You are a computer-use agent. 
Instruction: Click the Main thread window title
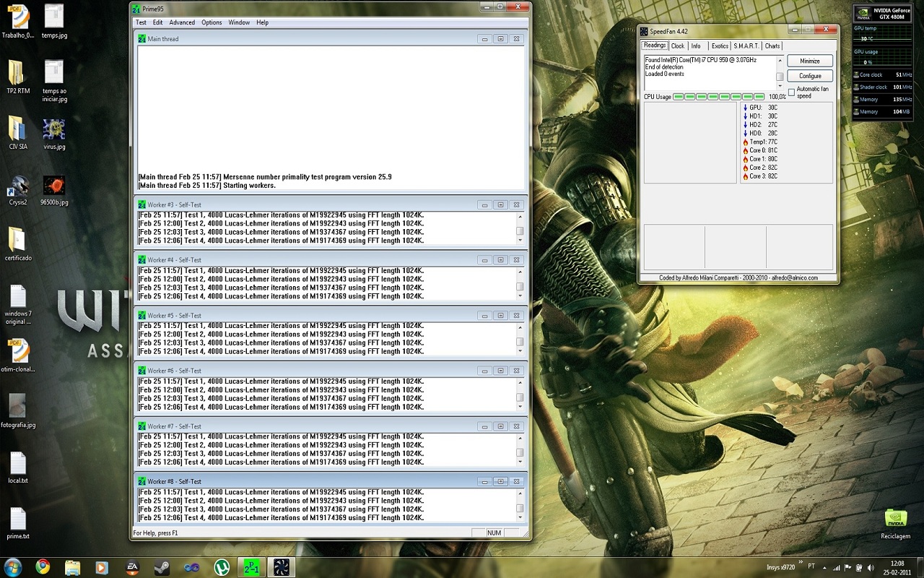[x=162, y=39]
